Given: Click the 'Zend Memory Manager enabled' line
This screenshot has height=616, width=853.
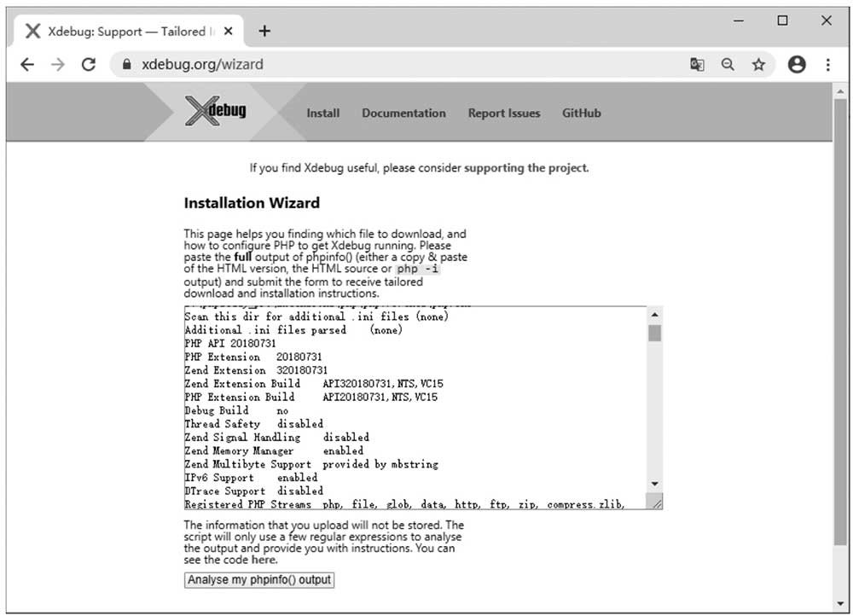Looking at the screenshot, I should coord(274,450).
